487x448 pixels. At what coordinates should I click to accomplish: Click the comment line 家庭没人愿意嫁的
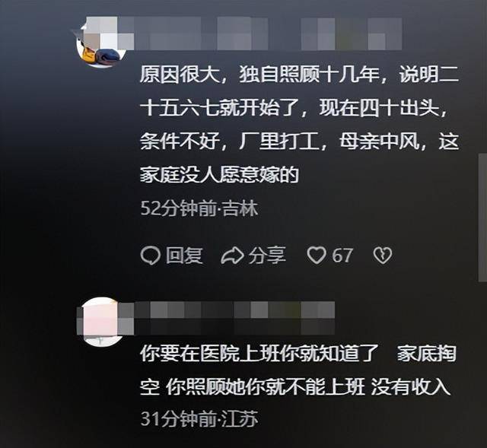click(x=219, y=175)
